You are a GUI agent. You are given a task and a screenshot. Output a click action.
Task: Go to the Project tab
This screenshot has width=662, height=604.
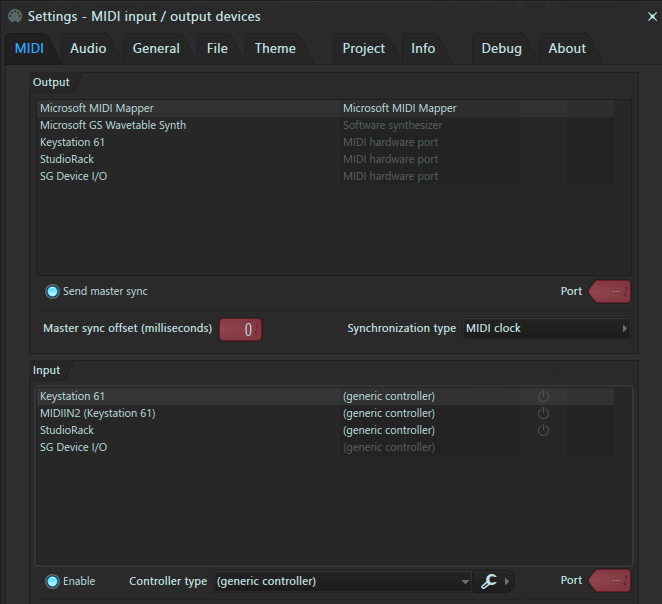point(363,48)
